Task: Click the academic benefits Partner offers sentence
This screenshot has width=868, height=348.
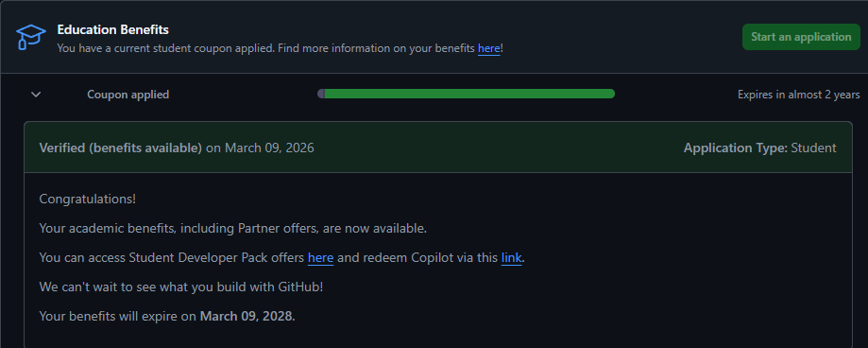Action: [233, 228]
